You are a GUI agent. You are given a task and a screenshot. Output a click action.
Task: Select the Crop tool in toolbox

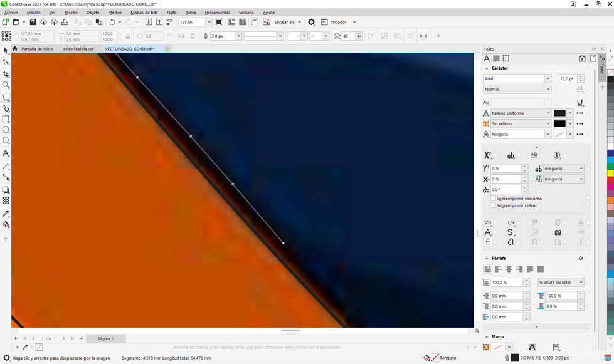6,74
